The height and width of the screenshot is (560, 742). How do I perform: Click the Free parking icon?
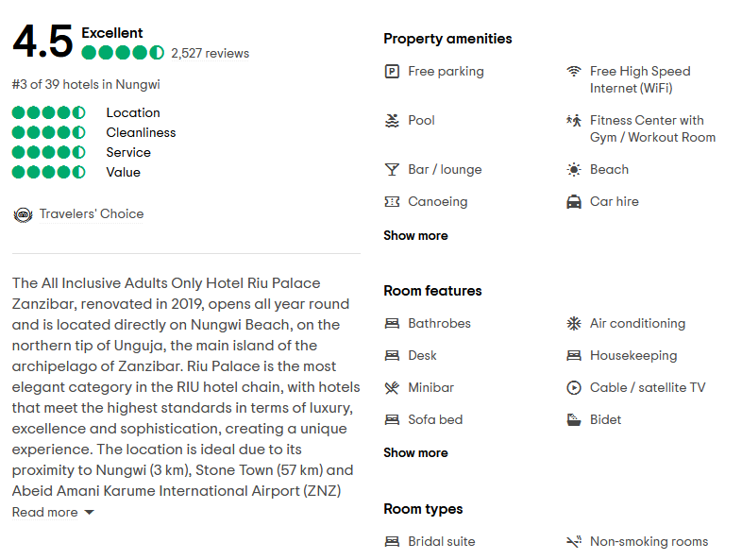point(392,72)
